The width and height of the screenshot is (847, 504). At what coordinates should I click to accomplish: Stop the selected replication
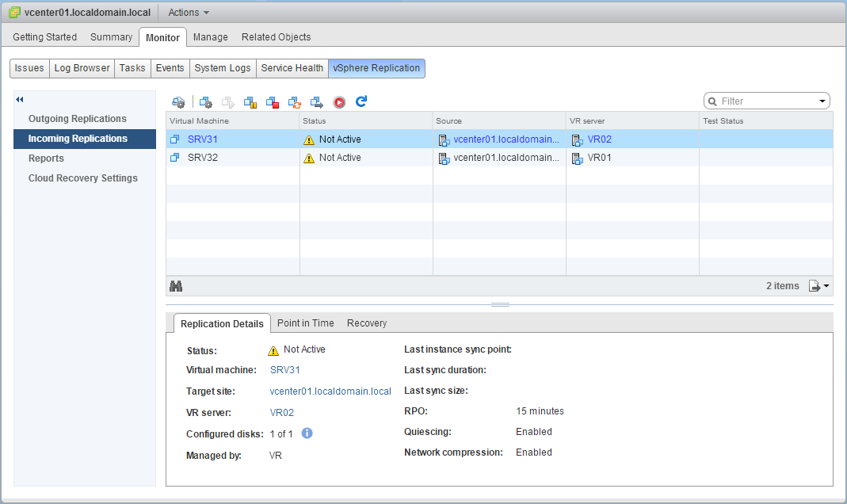point(272,102)
